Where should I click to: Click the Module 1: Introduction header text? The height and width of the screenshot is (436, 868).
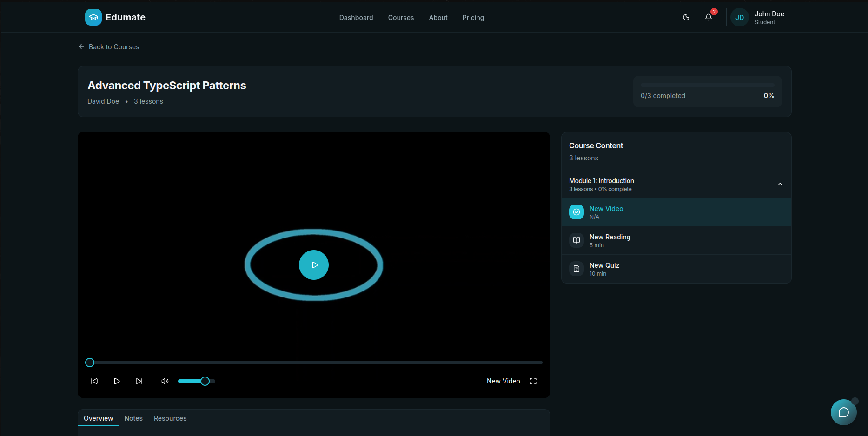(x=602, y=181)
